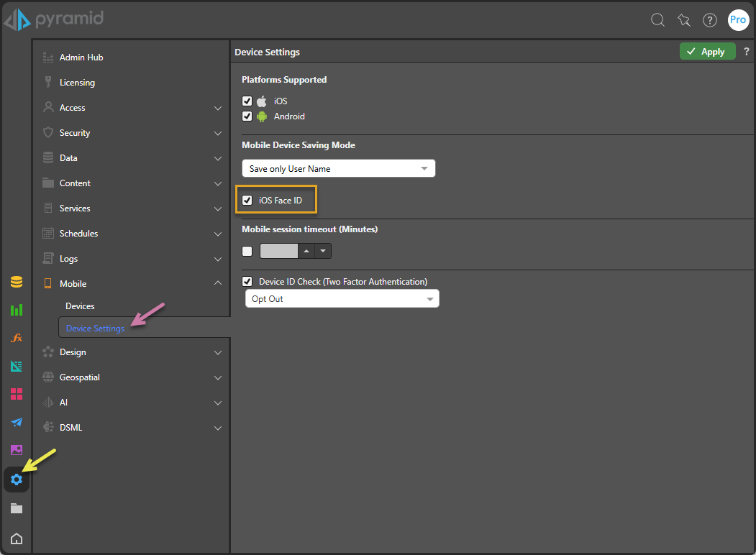Increase session timeout with up arrow
This screenshot has width=756, height=555.
point(306,251)
